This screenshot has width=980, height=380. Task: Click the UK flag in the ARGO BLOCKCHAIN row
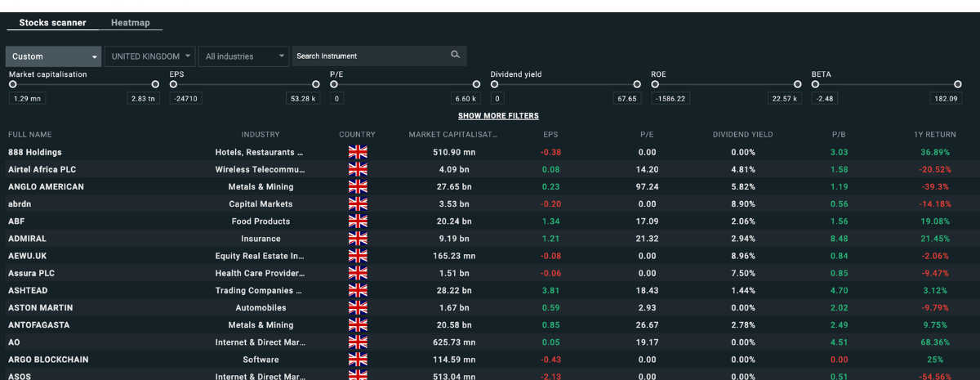[358, 360]
